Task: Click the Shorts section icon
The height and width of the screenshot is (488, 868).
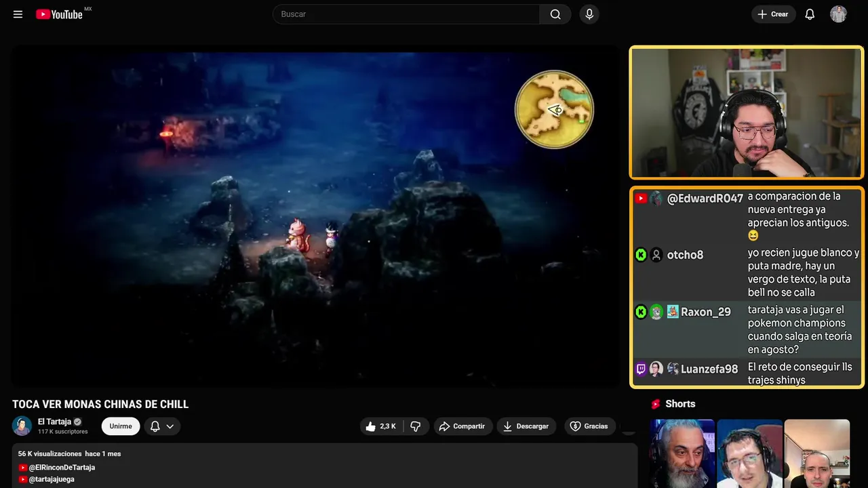Action: click(x=656, y=404)
